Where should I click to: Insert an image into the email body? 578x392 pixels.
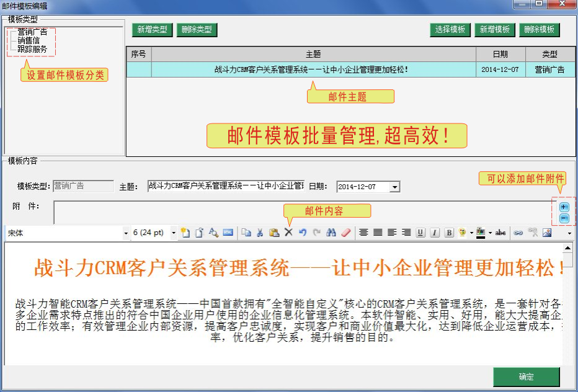tap(547, 233)
